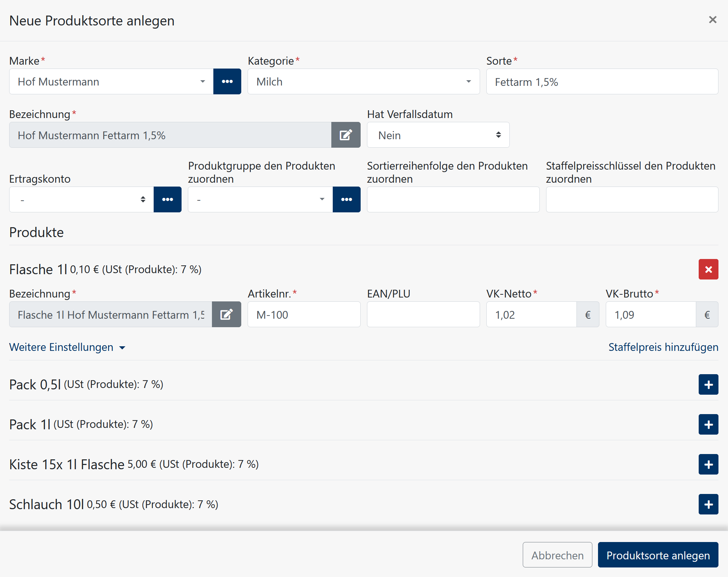Focus the VK-Netto field with 1,02
This screenshot has height=577, width=728.
click(532, 314)
